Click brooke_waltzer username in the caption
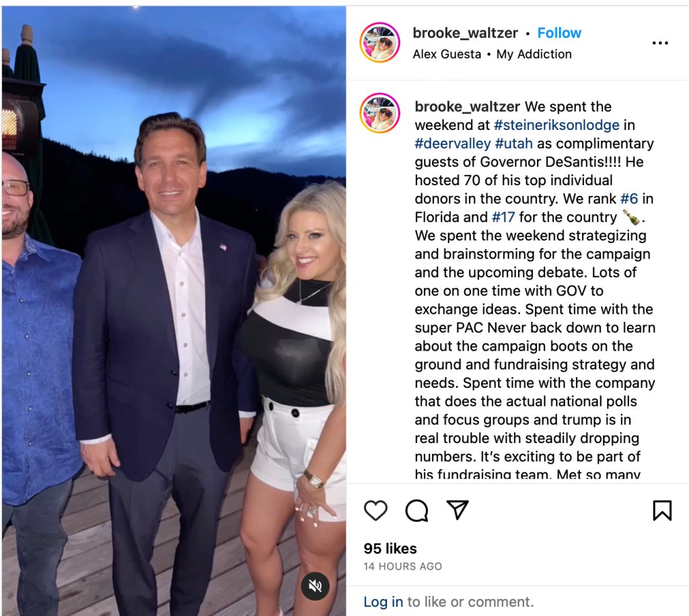 pyautogui.click(x=468, y=107)
